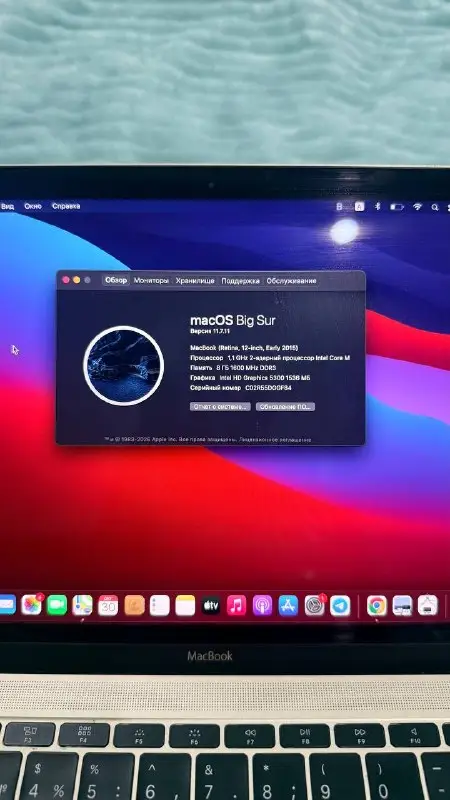This screenshot has height=800, width=450.
Task: Go to the Поддержка tab
Action: [x=240, y=281]
